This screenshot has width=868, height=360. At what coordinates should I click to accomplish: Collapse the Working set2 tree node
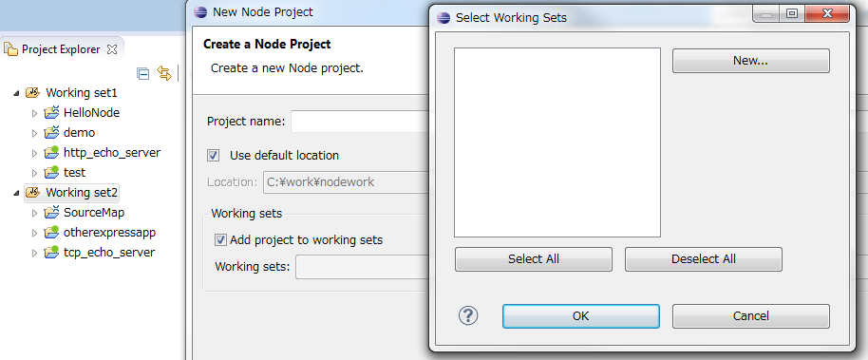16,193
